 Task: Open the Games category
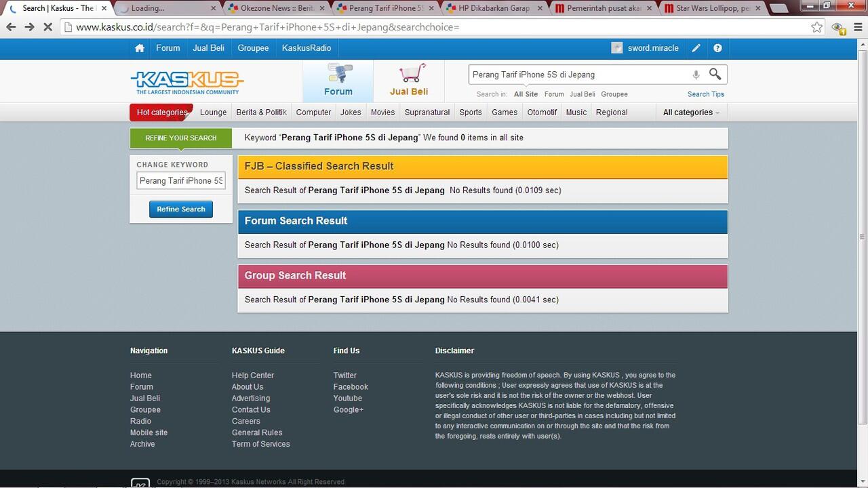505,113
